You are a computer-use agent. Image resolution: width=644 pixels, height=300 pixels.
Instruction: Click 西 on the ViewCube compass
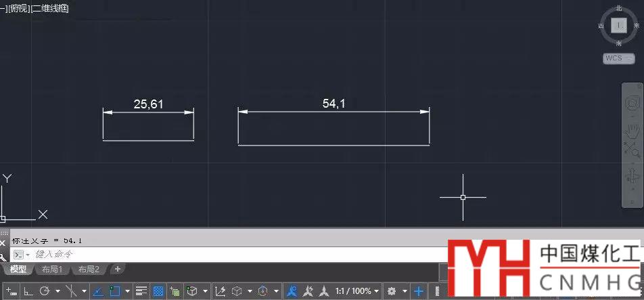(601, 26)
